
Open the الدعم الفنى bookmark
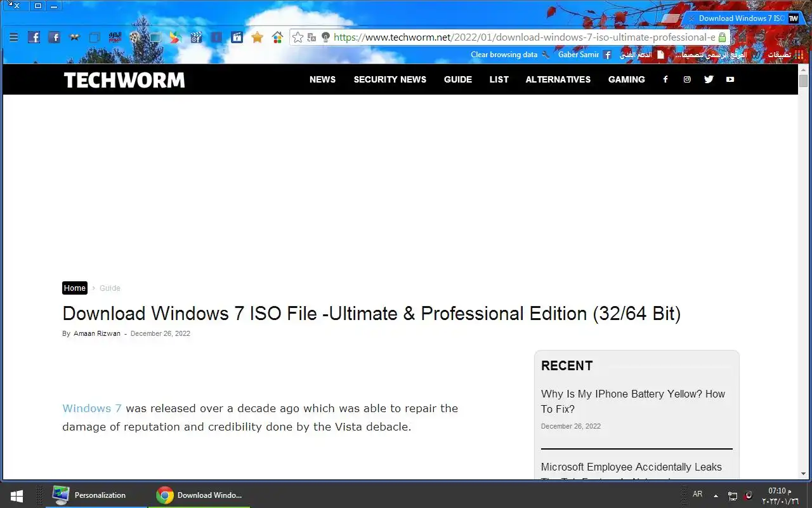(x=641, y=55)
